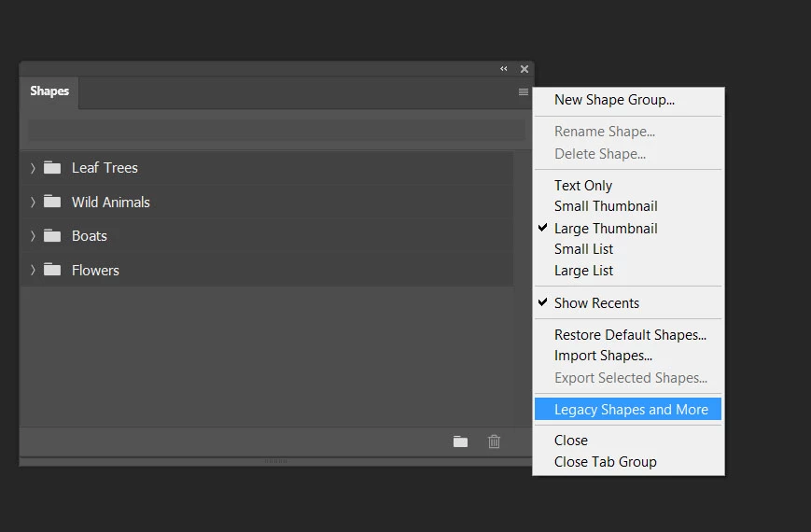
Task: Toggle the Show Recents option
Action: click(x=628, y=302)
